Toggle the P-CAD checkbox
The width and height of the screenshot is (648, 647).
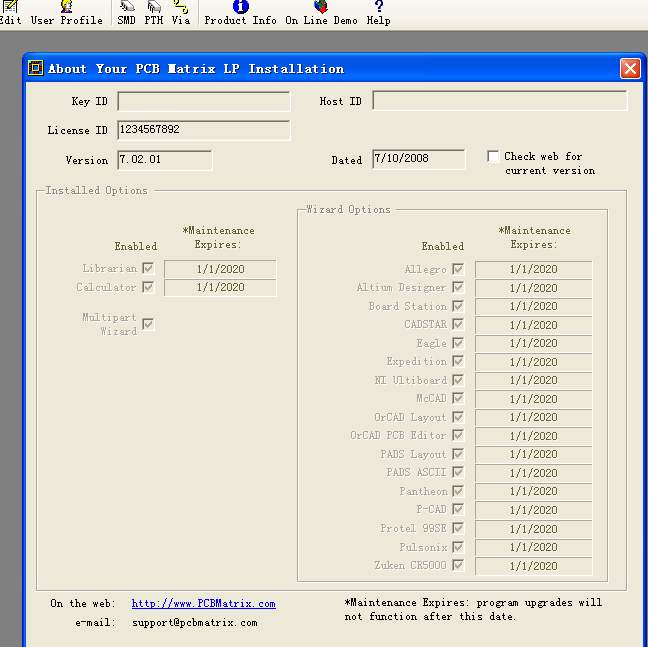point(457,509)
